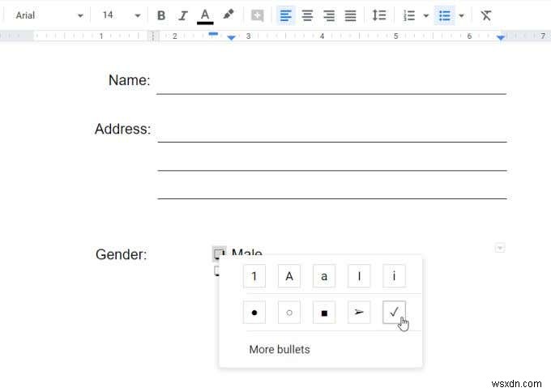Click the left indent marker on ruler

231,37
